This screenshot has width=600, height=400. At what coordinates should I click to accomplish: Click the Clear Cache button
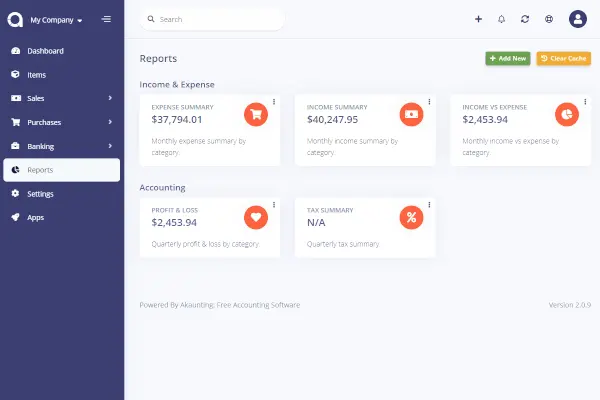pos(563,59)
